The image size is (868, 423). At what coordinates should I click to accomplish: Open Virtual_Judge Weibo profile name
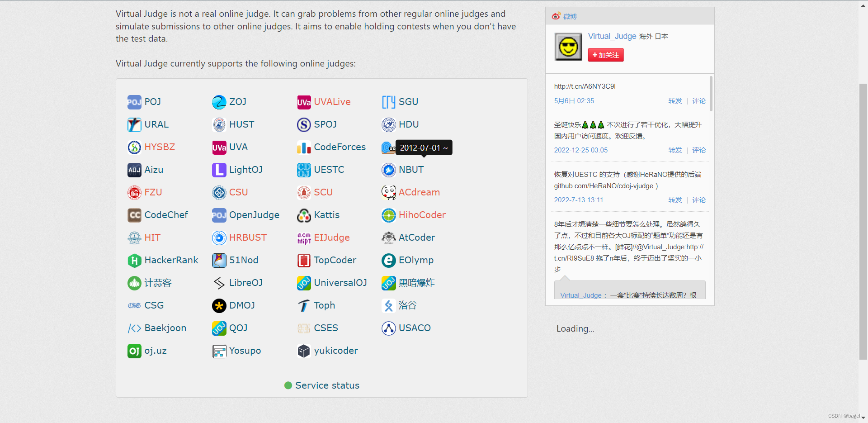pos(612,36)
